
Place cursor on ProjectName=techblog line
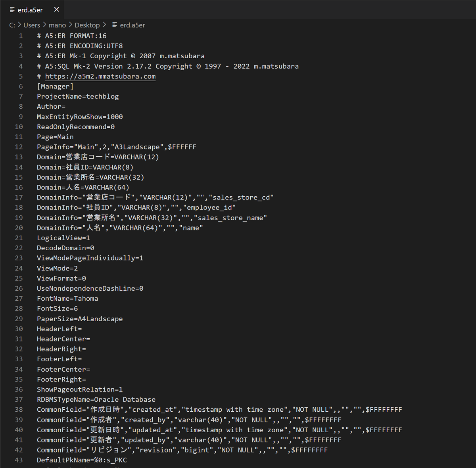point(78,96)
